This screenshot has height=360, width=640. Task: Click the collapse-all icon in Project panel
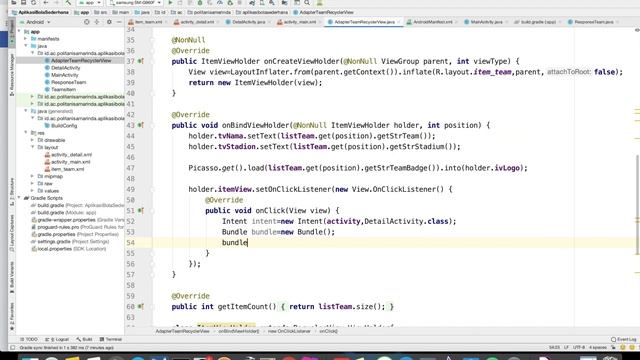pos(97,22)
